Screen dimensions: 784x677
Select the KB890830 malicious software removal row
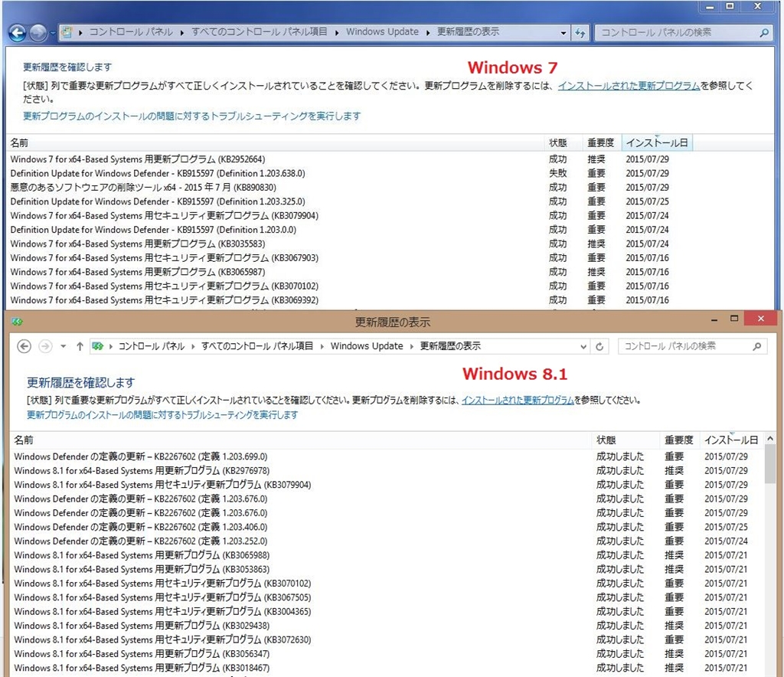point(340,188)
